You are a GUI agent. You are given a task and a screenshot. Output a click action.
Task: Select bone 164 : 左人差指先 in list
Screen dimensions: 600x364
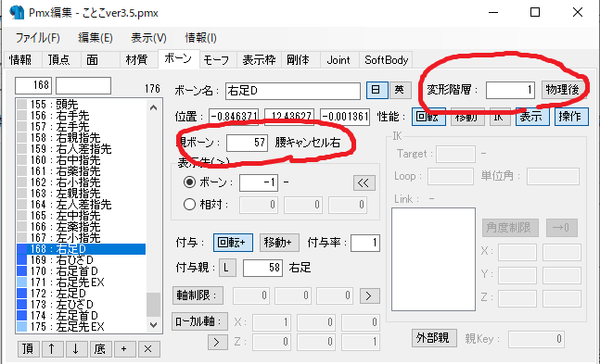pos(81,205)
